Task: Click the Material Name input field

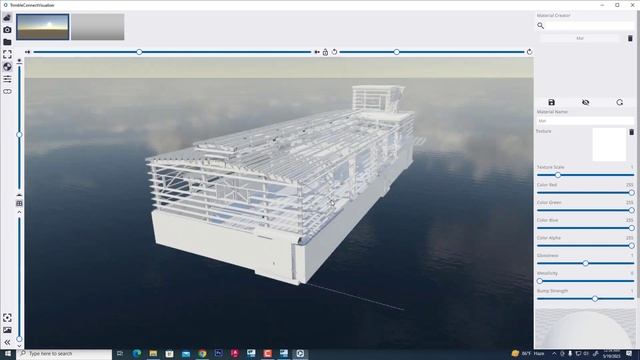Action: 585,121
